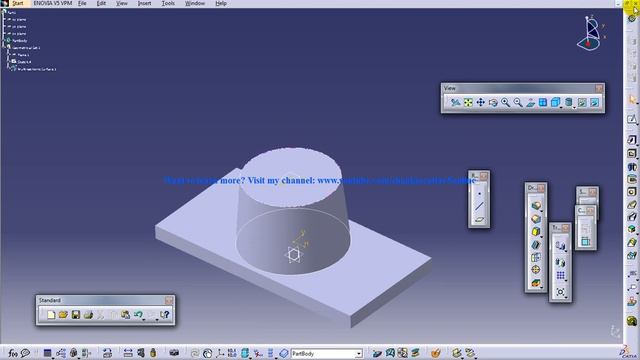Open the ENOVIA V5 VPM menu

[x=53, y=3]
